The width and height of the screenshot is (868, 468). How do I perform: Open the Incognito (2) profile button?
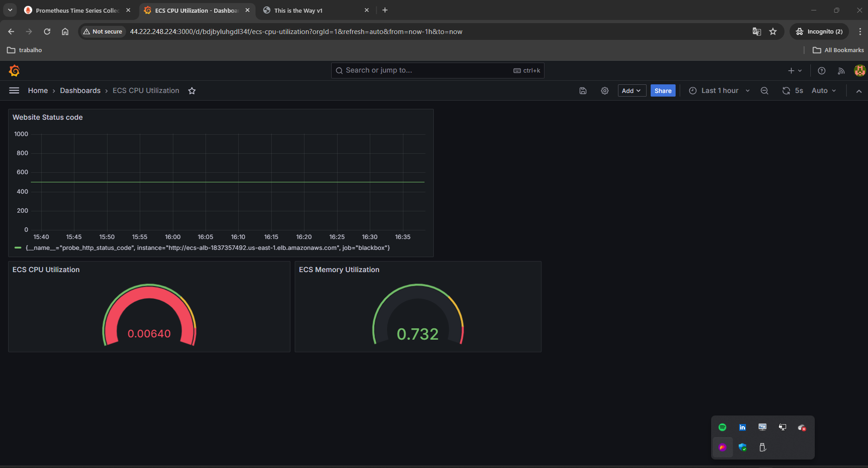pyautogui.click(x=819, y=31)
